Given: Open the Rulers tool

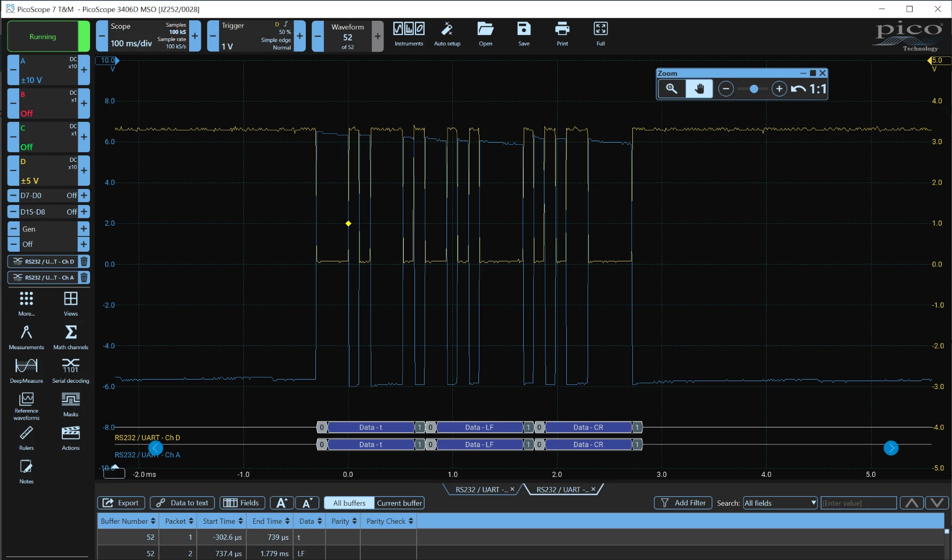Looking at the screenshot, I should pyautogui.click(x=26, y=438).
